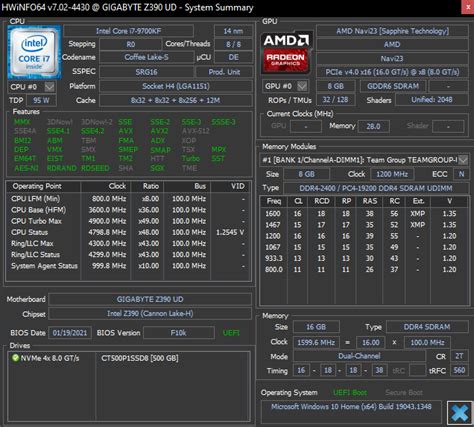Click the GDDR6 SDRAM memory type field
Image resolution: width=474 pixels, height=427 pixels.
393,86
